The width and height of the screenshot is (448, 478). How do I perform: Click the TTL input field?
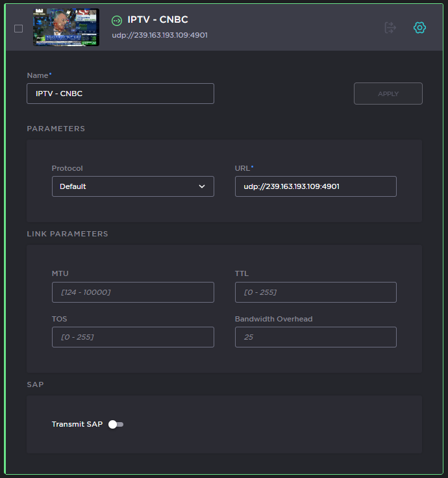pos(315,292)
